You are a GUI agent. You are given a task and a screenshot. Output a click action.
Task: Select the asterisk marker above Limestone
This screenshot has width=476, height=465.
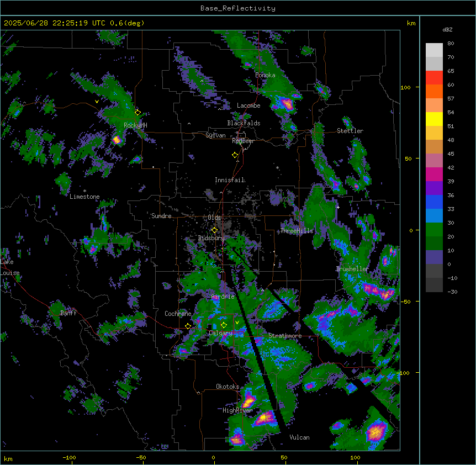click(x=84, y=191)
